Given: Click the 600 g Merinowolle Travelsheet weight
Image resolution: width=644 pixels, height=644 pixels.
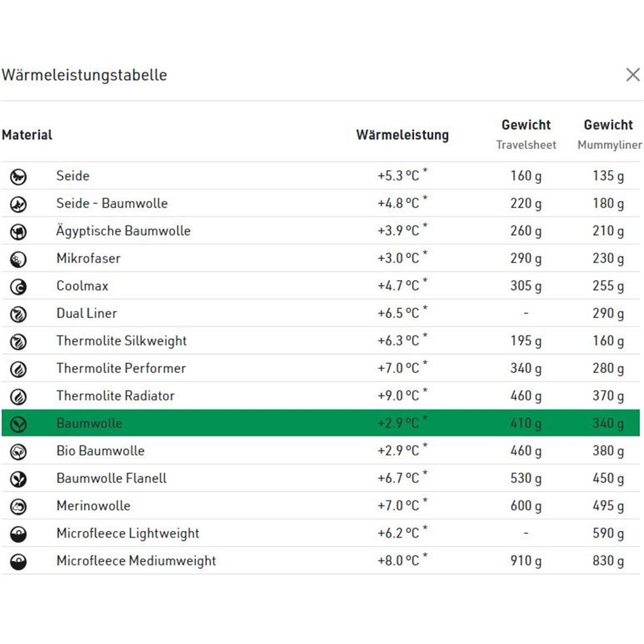Looking at the screenshot, I should [x=526, y=506].
